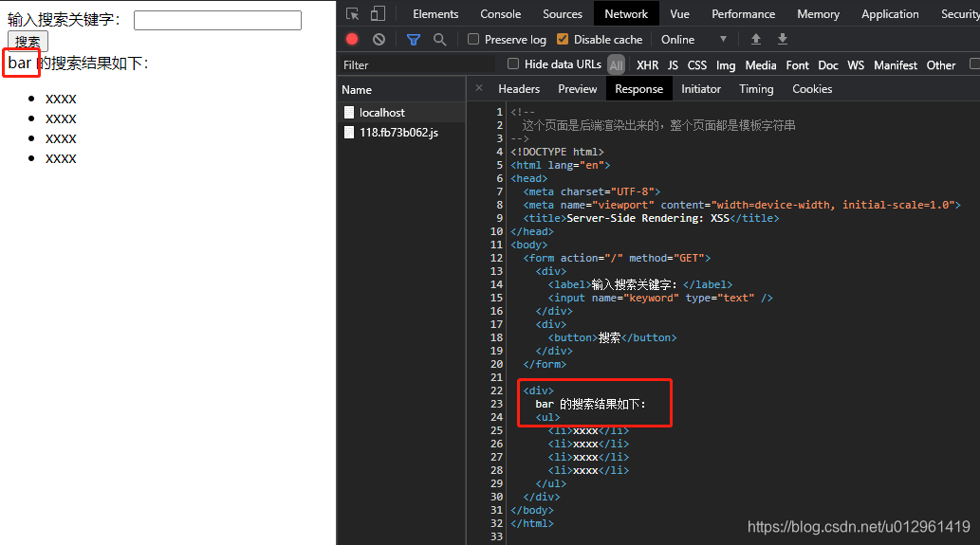Image resolution: width=980 pixels, height=545 pixels.
Task: Select the Response sub-tab
Action: [x=638, y=89]
